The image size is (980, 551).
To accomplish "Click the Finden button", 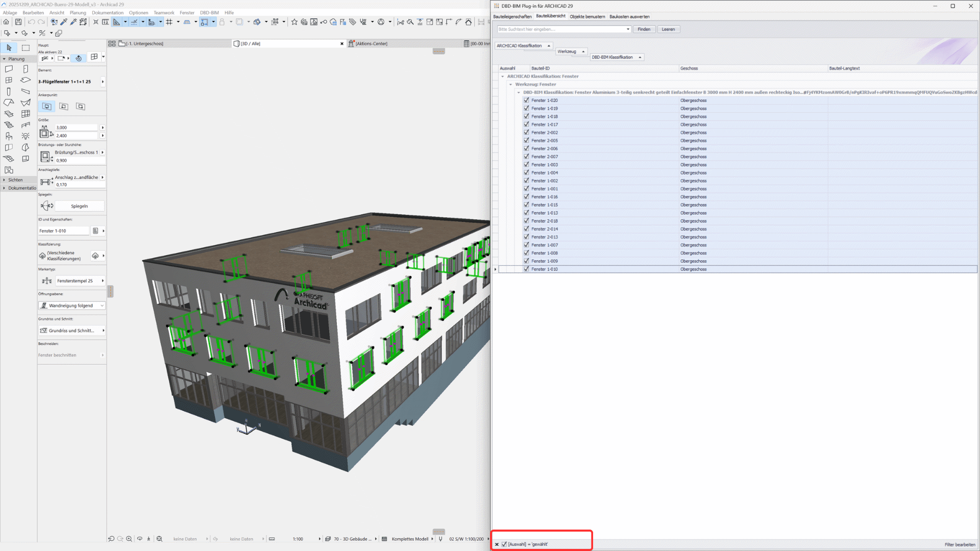I will pos(644,30).
